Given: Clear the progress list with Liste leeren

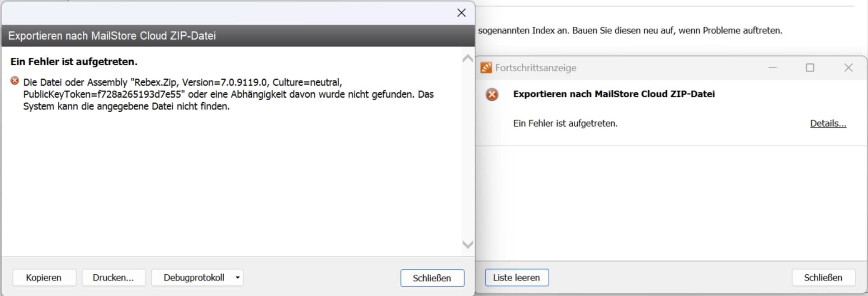Looking at the screenshot, I should [516, 278].
